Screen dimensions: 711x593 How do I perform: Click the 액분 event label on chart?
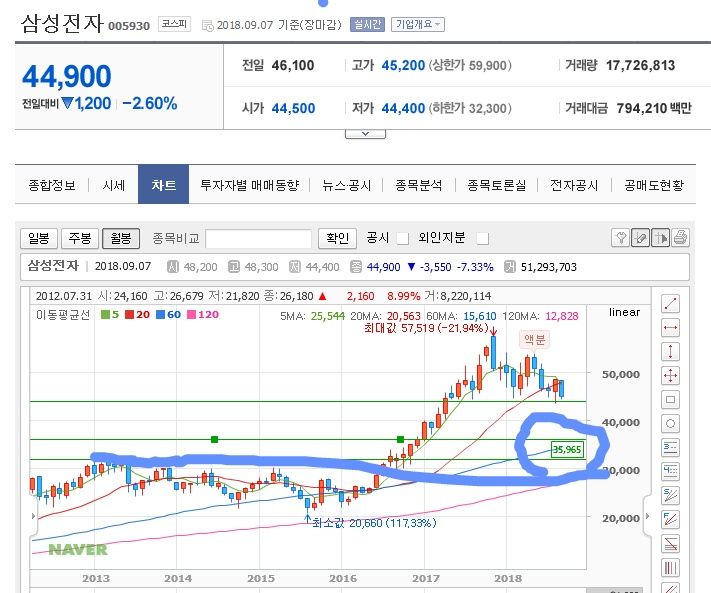pos(534,339)
